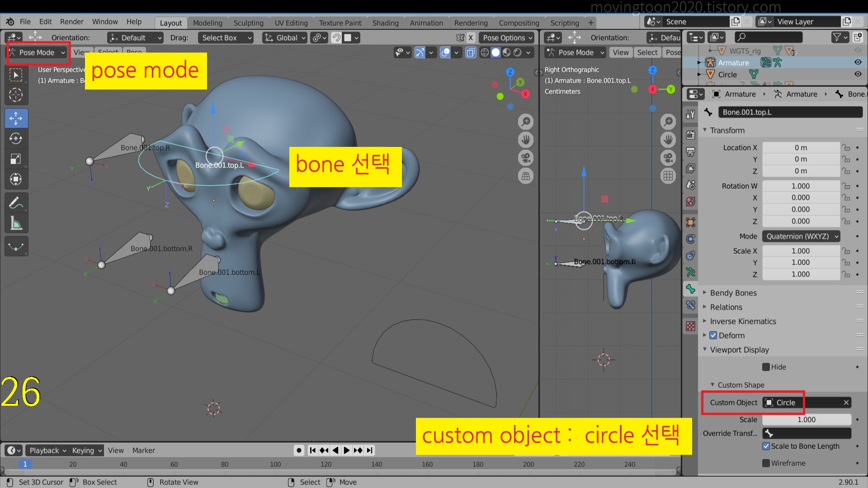
Task: Open the Object properties tab
Action: coord(690,222)
